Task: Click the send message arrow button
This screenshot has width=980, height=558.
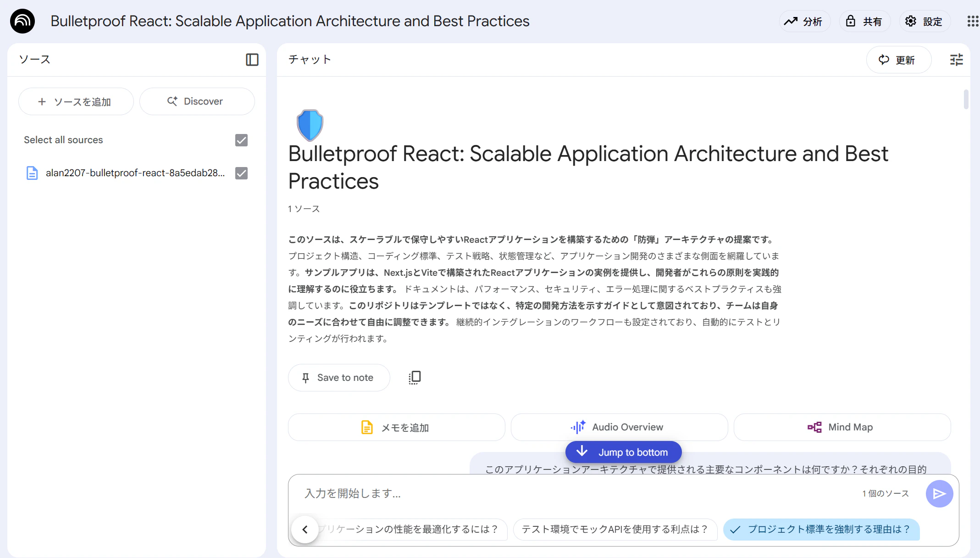Action: 939,494
